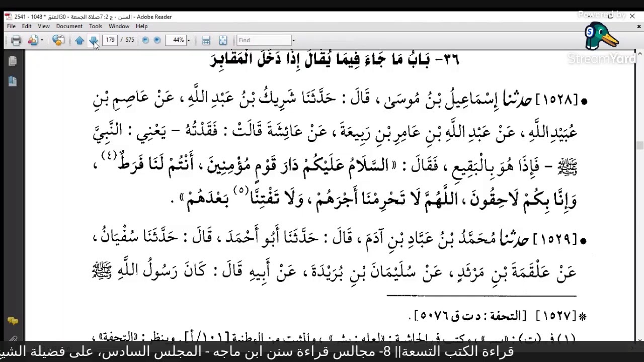Open the Find options dropdown arrow
This screenshot has width=644, height=362.
(x=293, y=40)
